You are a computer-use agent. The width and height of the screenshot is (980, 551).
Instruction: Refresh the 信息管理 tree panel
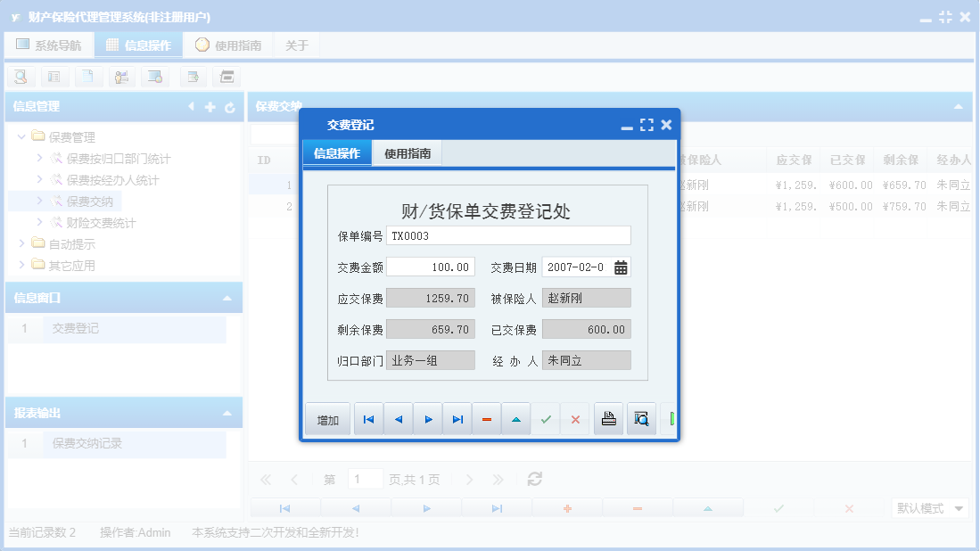[x=229, y=107]
